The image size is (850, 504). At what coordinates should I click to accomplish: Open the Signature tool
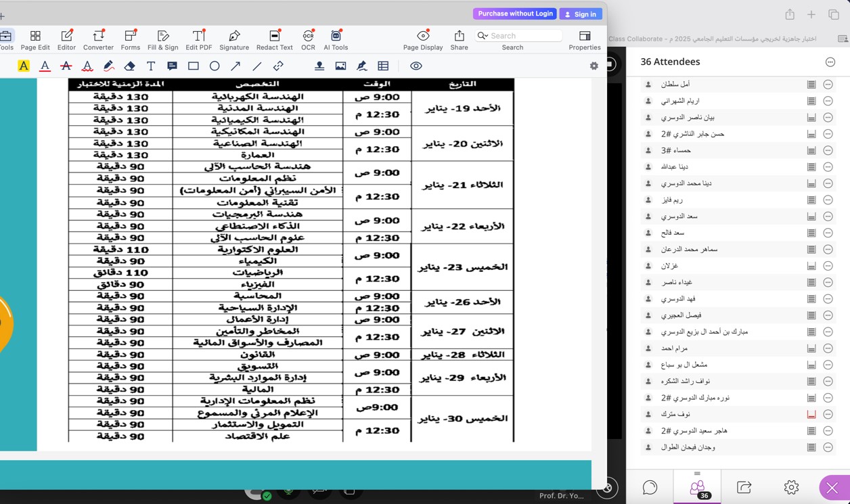point(234,40)
